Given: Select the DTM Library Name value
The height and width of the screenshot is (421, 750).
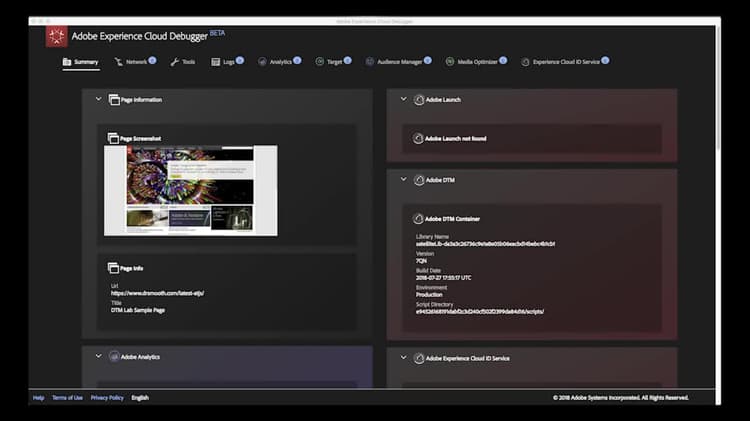Looking at the screenshot, I should 485,244.
